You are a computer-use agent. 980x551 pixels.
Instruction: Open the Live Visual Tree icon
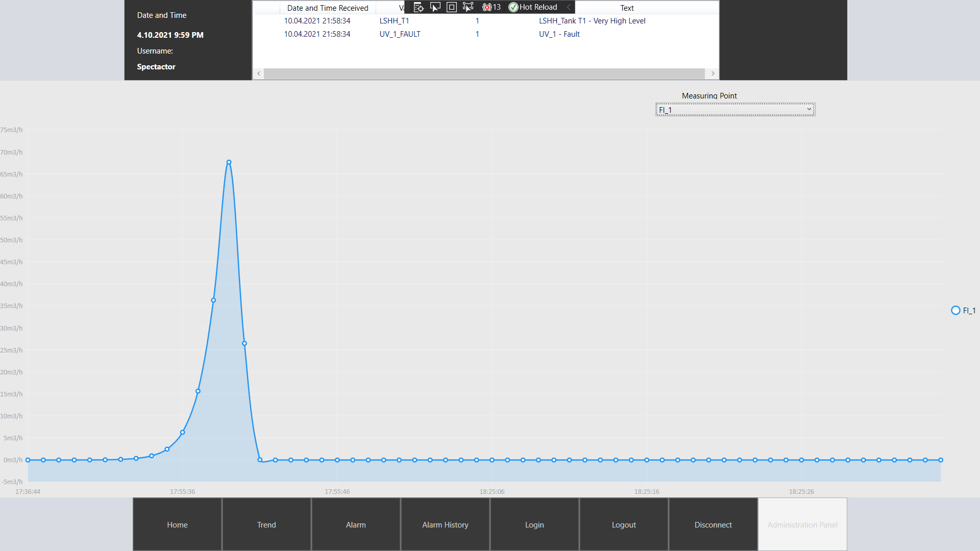pyautogui.click(x=419, y=7)
